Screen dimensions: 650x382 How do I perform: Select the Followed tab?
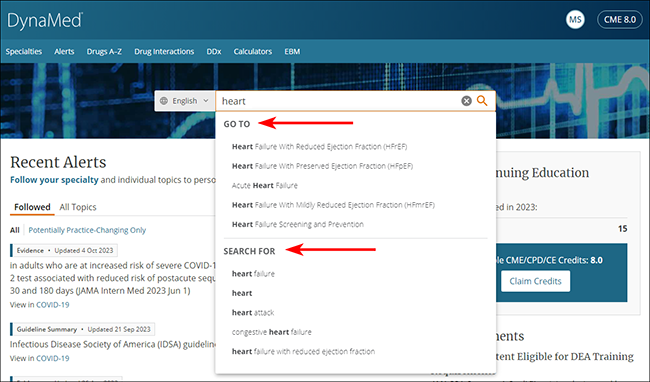coord(32,207)
